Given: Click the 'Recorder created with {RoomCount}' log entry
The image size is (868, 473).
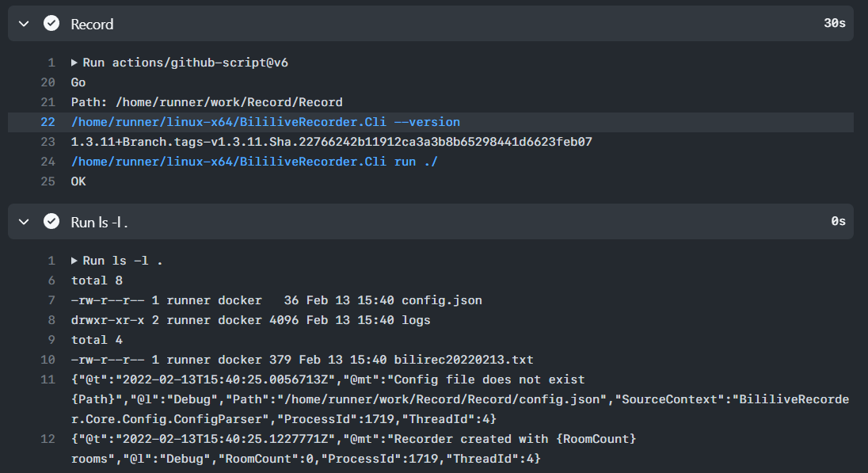Looking at the screenshot, I should pos(353,449).
